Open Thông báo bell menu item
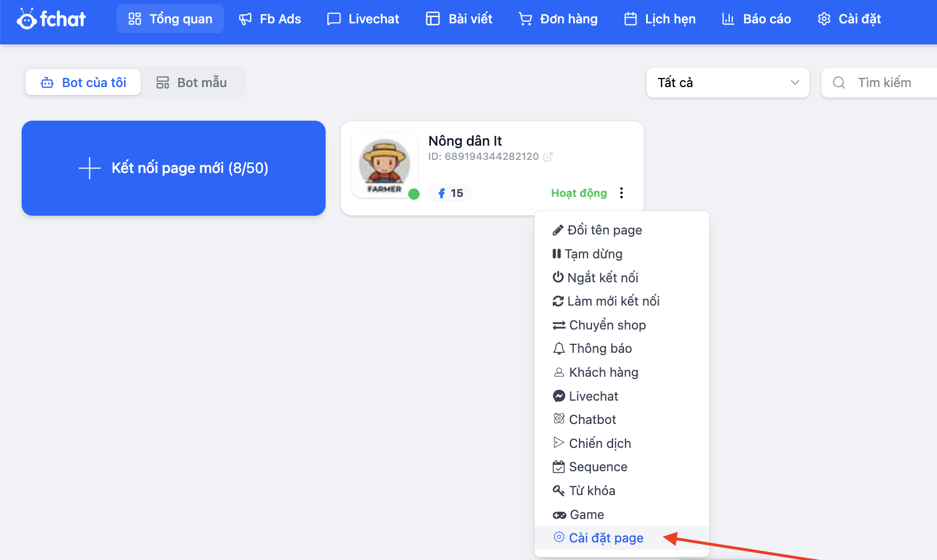The width and height of the screenshot is (937, 560). point(593,348)
